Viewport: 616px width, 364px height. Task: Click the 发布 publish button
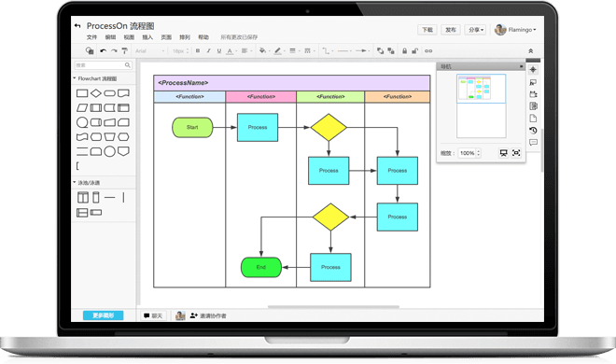click(451, 30)
